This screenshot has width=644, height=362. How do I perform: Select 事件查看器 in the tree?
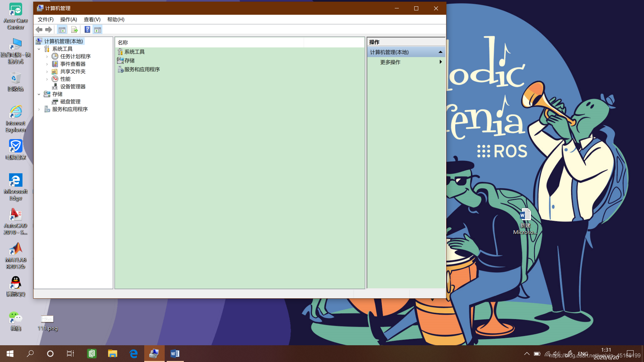pyautogui.click(x=72, y=64)
